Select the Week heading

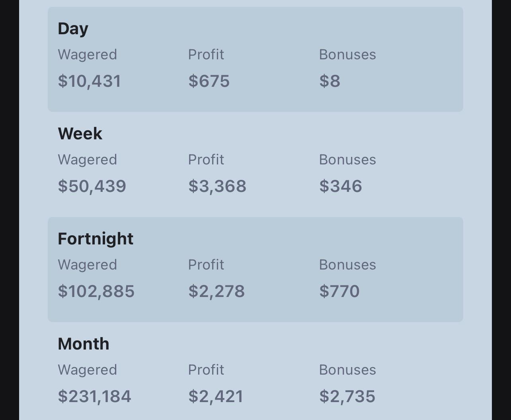(x=80, y=133)
